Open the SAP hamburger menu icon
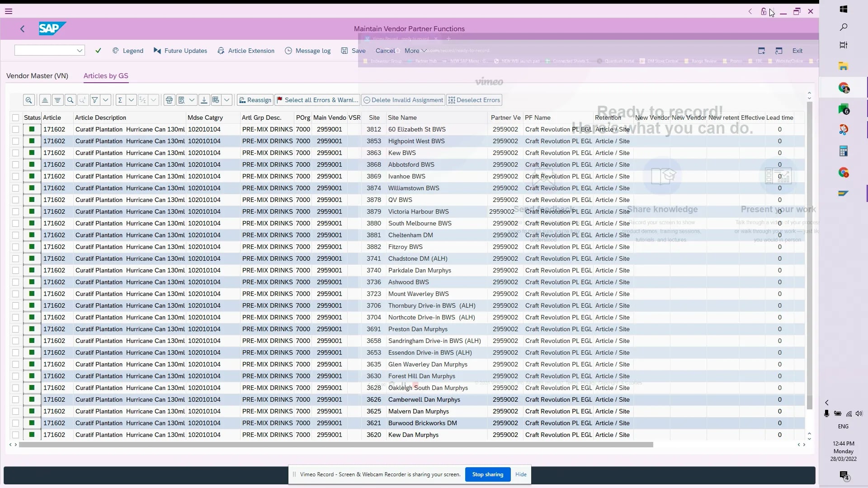The width and height of the screenshot is (868, 488). 9,11
